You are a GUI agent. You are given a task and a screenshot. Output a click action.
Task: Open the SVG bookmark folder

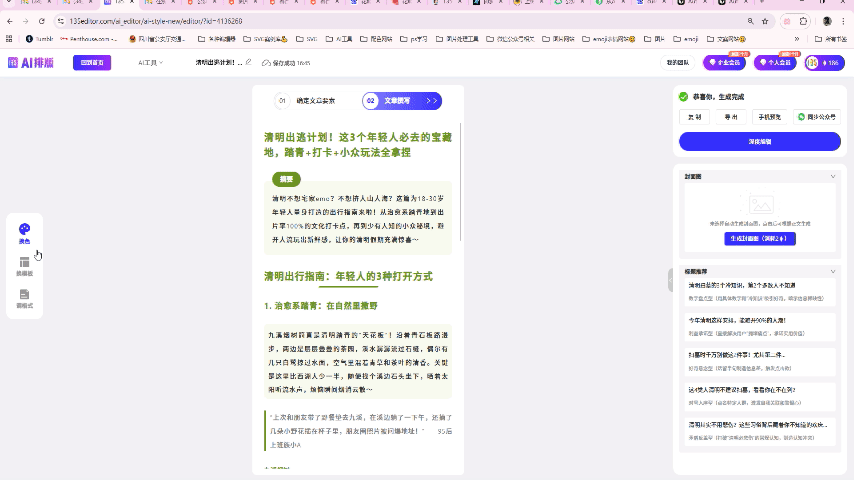(x=307, y=39)
